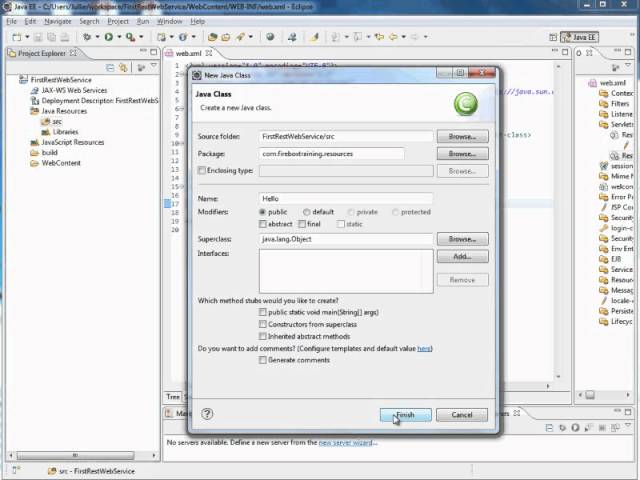Screen dimensions: 640x480
Task: Open the Search toolbar dropdown arrow
Action: point(251,37)
